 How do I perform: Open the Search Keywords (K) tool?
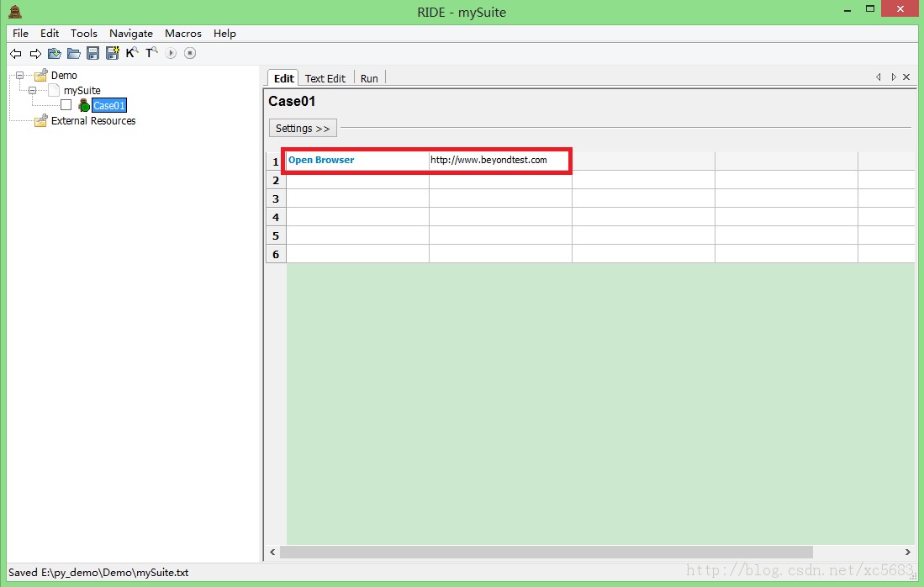click(x=132, y=53)
